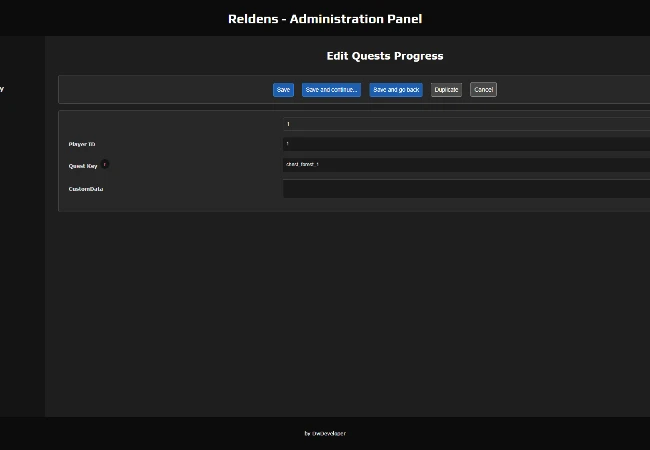
Task: Duplicate this quest progress record
Action: [x=446, y=90]
